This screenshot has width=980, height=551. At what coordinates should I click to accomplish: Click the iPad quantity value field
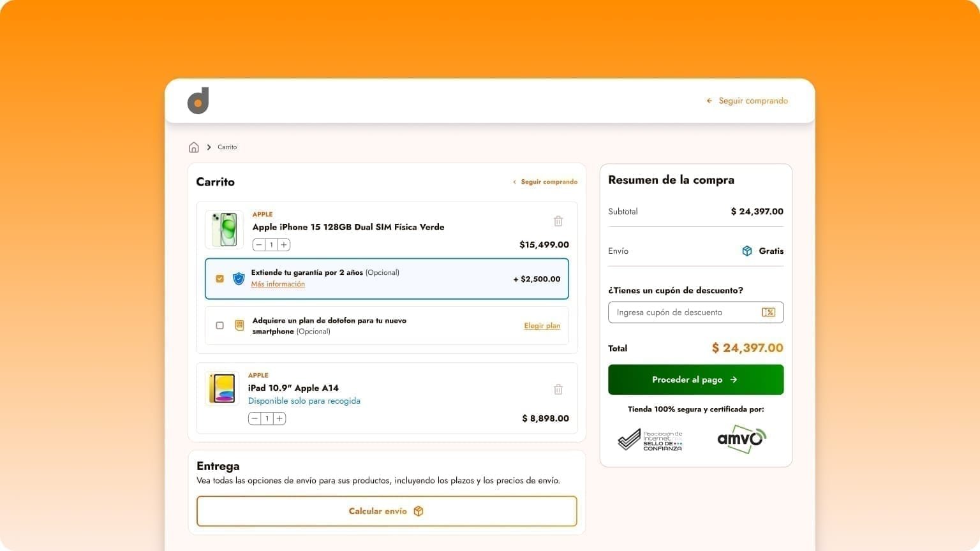(x=267, y=419)
